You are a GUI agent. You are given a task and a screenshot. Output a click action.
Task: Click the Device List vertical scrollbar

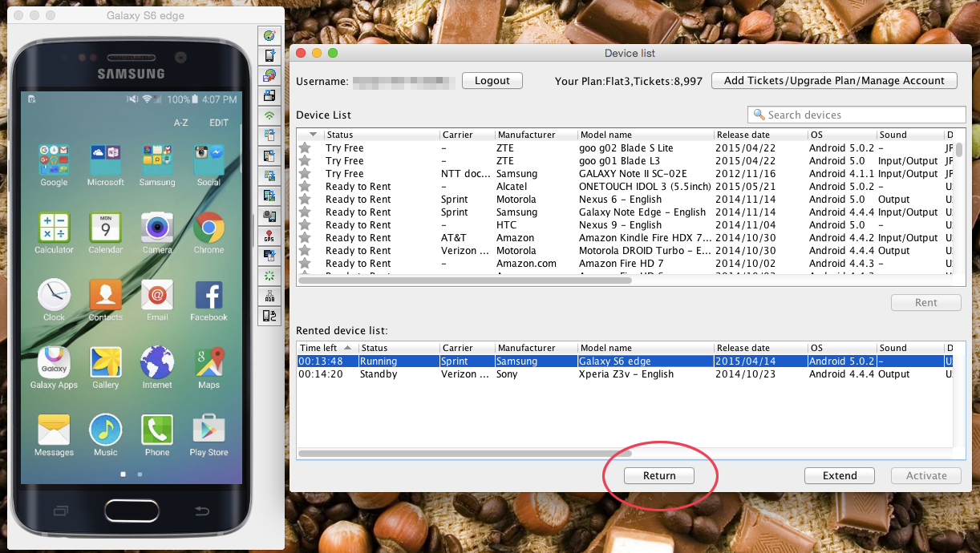[959, 149]
